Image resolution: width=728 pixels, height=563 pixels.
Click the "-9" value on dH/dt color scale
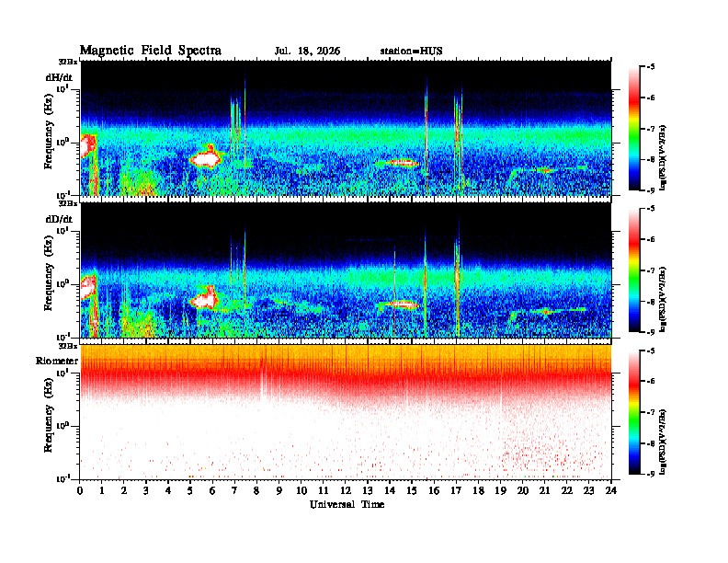coord(651,190)
